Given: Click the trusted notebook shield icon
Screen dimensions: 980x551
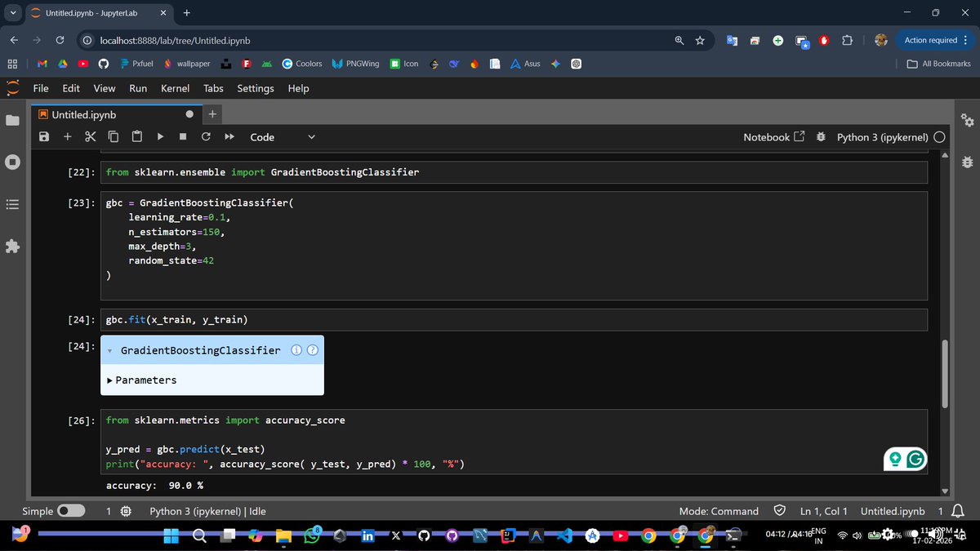Looking at the screenshot, I should [779, 511].
